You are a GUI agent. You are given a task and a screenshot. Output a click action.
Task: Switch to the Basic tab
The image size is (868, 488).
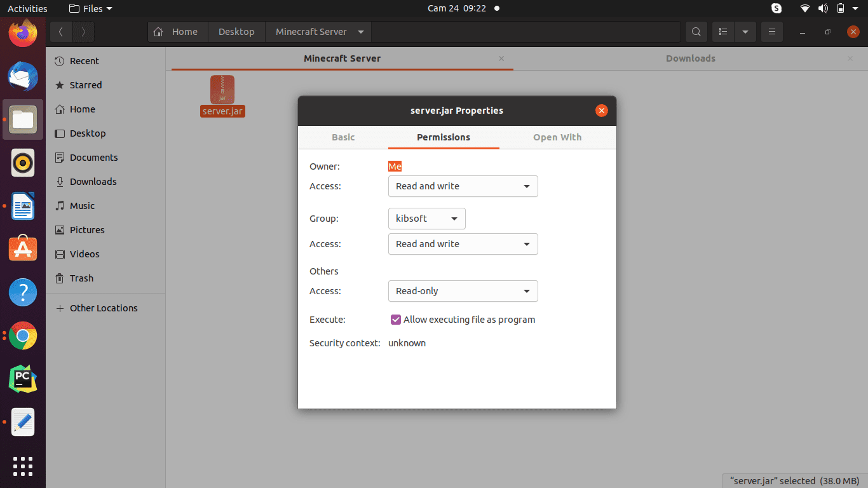click(343, 137)
